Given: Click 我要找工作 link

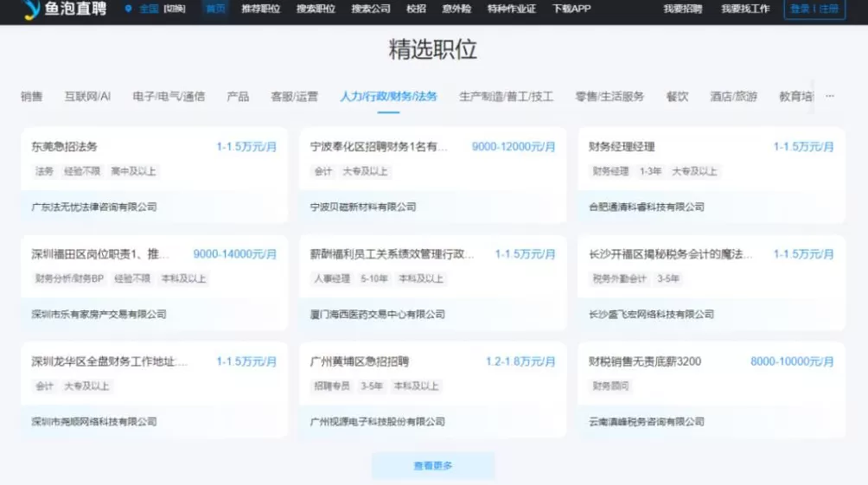Looking at the screenshot, I should [x=745, y=9].
